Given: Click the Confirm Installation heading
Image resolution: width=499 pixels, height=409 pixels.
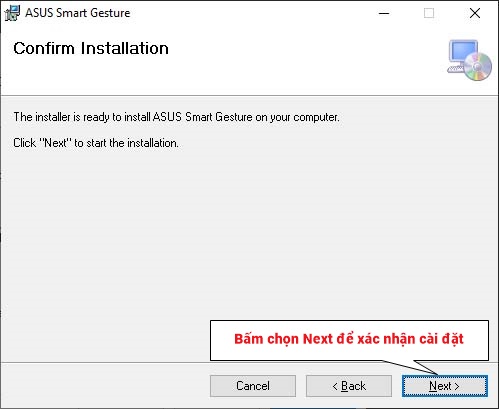Looking at the screenshot, I should pyautogui.click(x=91, y=48).
